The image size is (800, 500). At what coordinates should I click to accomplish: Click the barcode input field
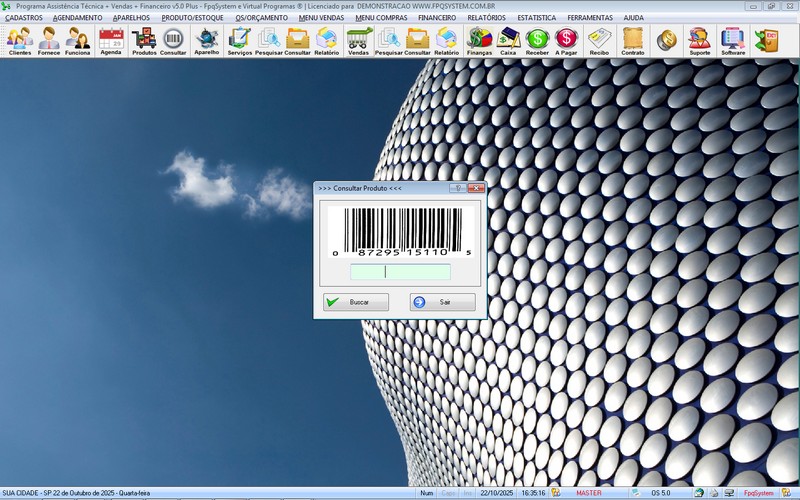point(400,272)
